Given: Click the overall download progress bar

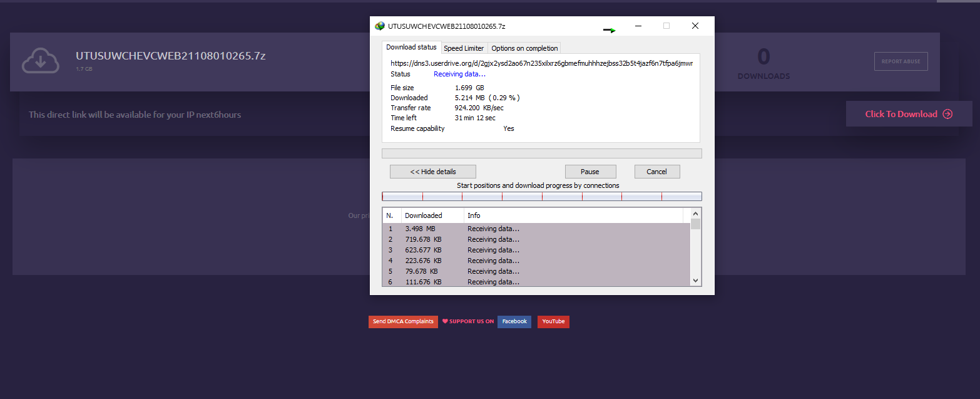Looking at the screenshot, I should tap(542, 153).
